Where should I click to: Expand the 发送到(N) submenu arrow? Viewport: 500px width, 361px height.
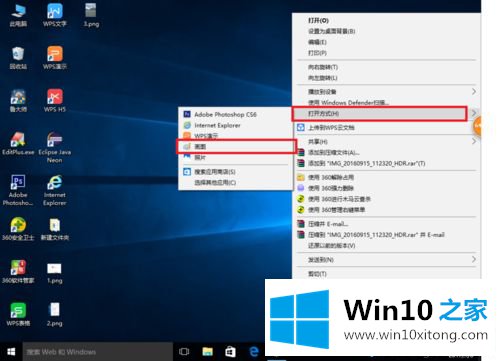pos(474,259)
